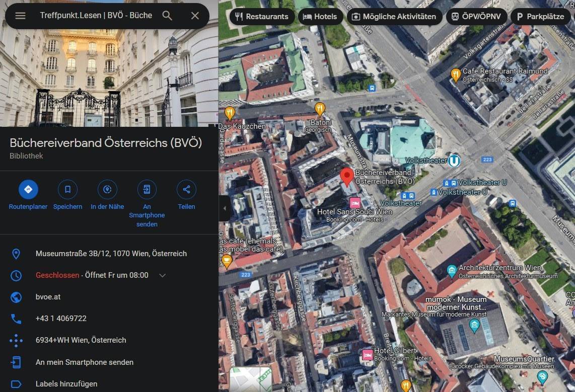
Task: Click the as café coffee marker
Action: coord(227,261)
